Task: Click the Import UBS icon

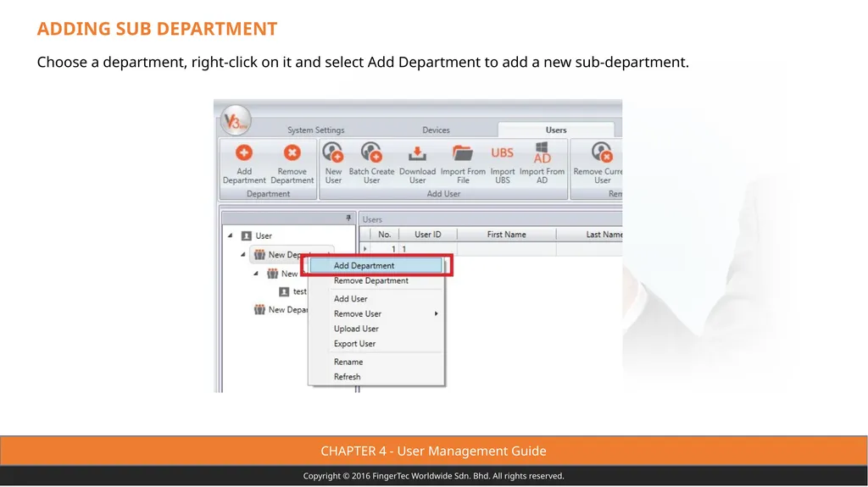Action: pyautogui.click(x=502, y=152)
